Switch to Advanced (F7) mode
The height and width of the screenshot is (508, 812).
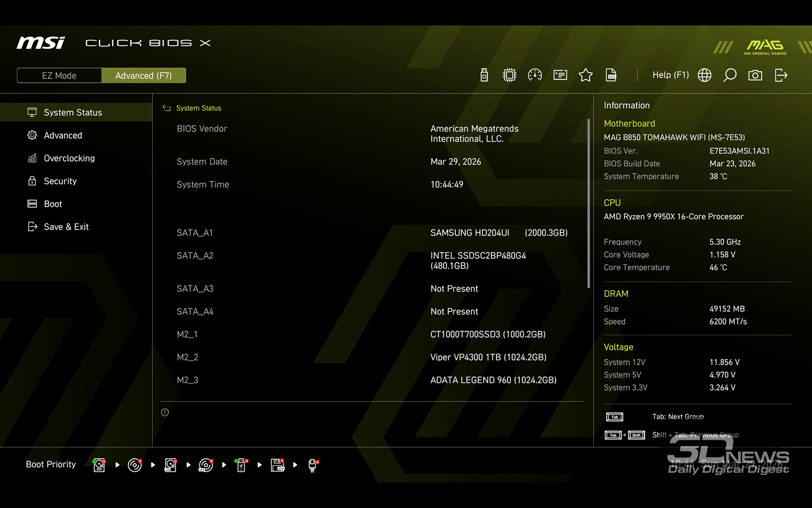click(x=144, y=75)
